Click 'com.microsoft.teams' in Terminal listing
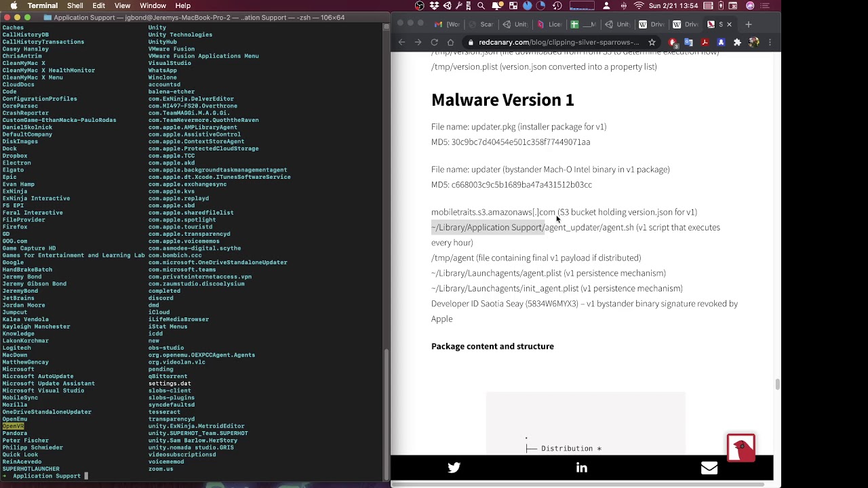 tap(182, 270)
